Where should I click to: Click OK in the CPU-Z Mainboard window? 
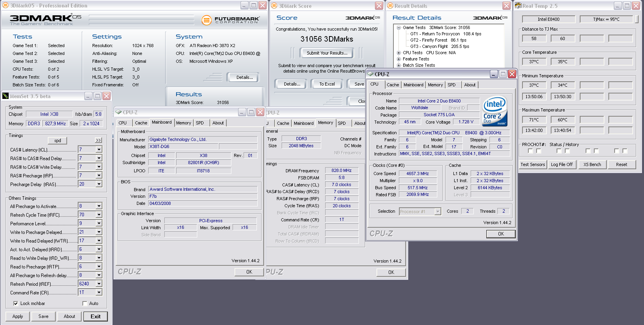tap(249, 272)
